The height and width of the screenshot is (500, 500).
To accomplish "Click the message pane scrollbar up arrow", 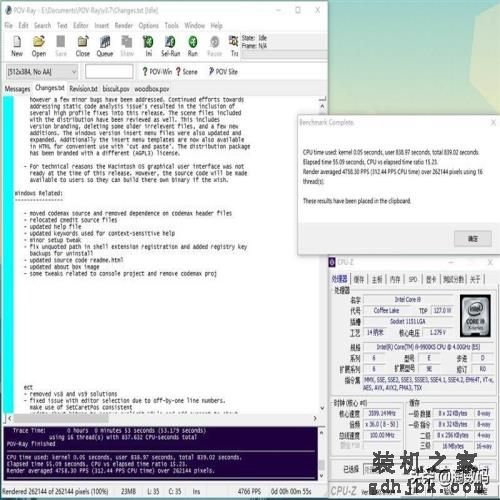I will (x=321, y=433).
